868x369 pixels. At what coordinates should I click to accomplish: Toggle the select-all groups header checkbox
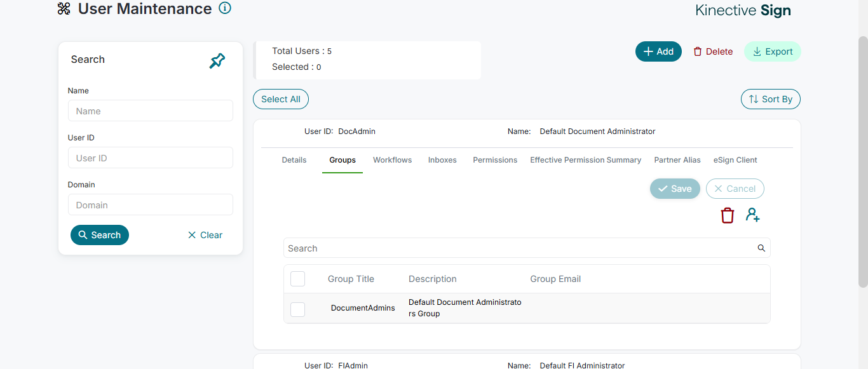297,279
